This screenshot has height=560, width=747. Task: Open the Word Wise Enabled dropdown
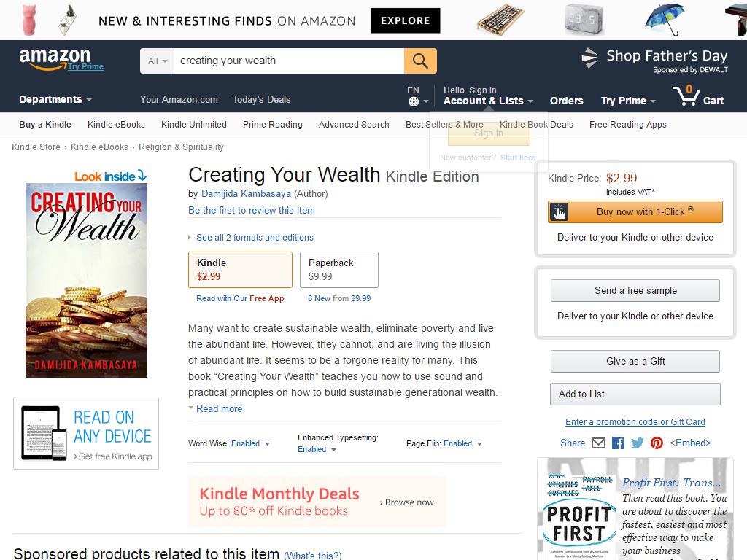point(250,444)
